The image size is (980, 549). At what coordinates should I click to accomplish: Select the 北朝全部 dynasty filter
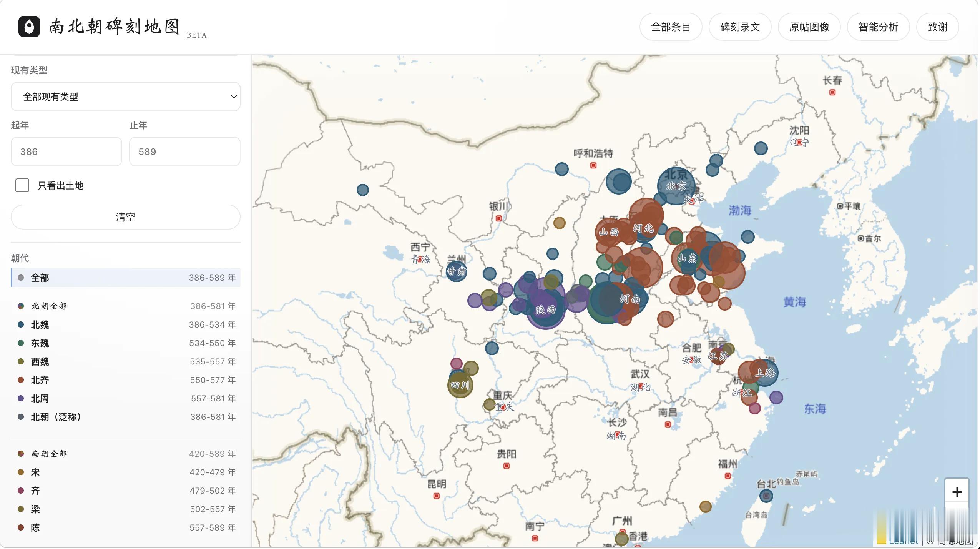coord(126,306)
